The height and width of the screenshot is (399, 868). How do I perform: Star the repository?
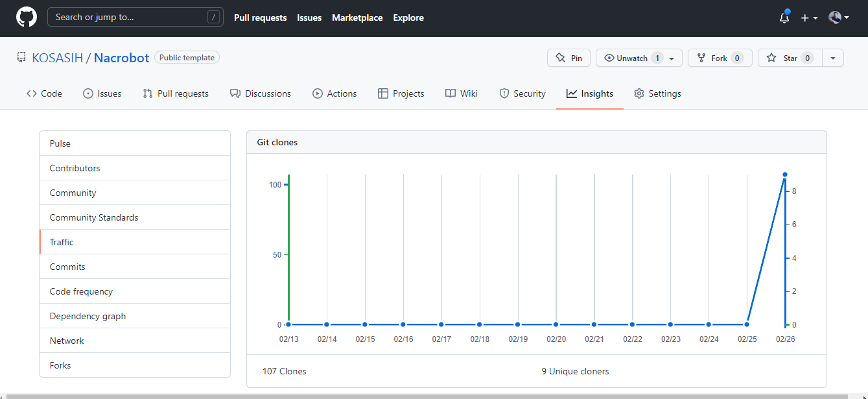coord(790,58)
